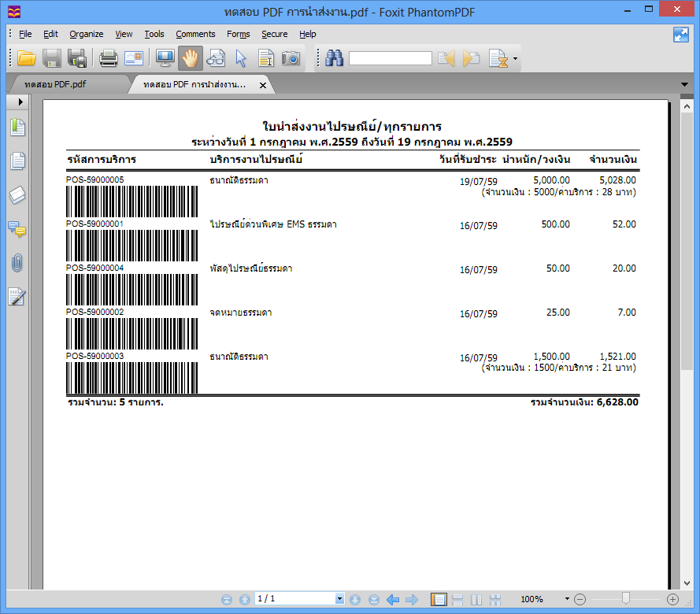Open a file with the folder icon
This screenshot has width=700, height=614.
(26, 58)
